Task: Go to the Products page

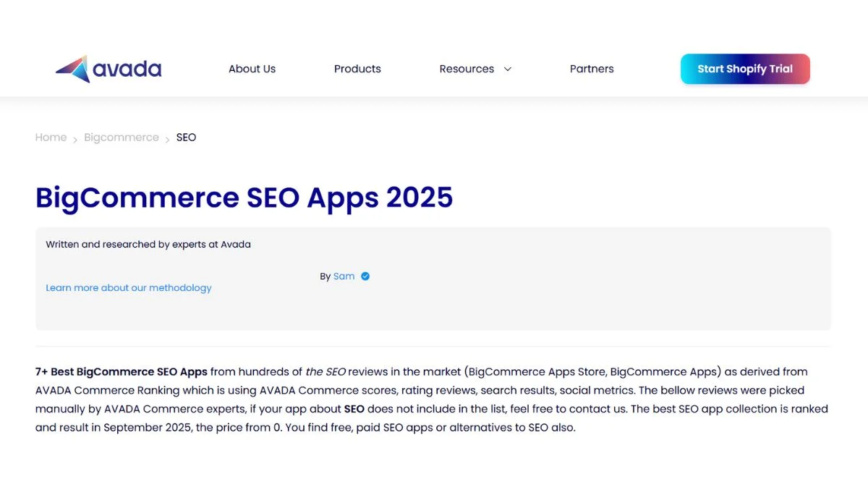Action: point(357,69)
